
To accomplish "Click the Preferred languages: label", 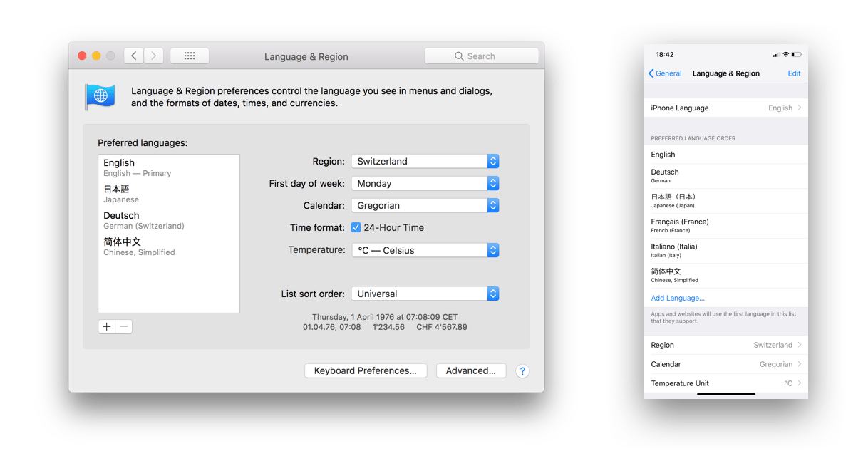I will pyautogui.click(x=143, y=143).
